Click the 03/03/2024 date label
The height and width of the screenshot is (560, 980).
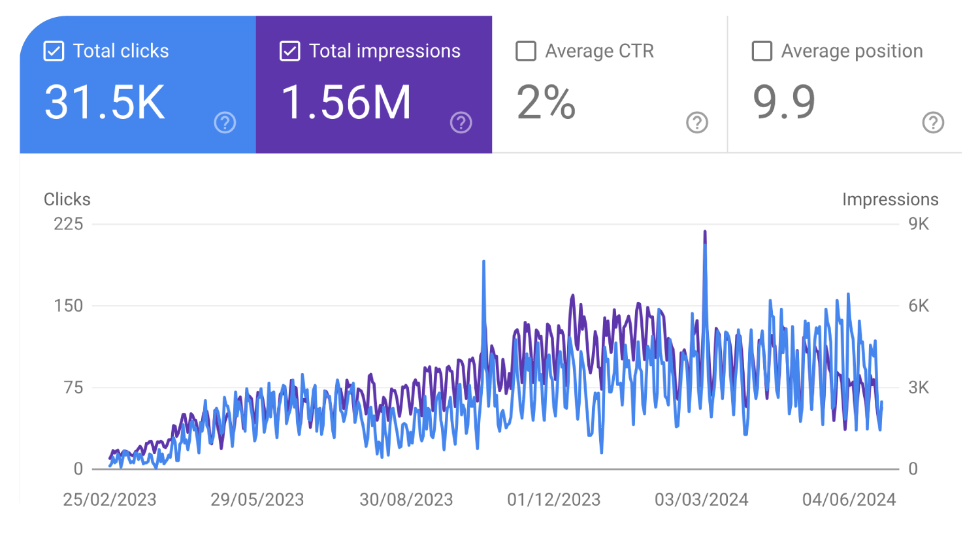pos(702,500)
